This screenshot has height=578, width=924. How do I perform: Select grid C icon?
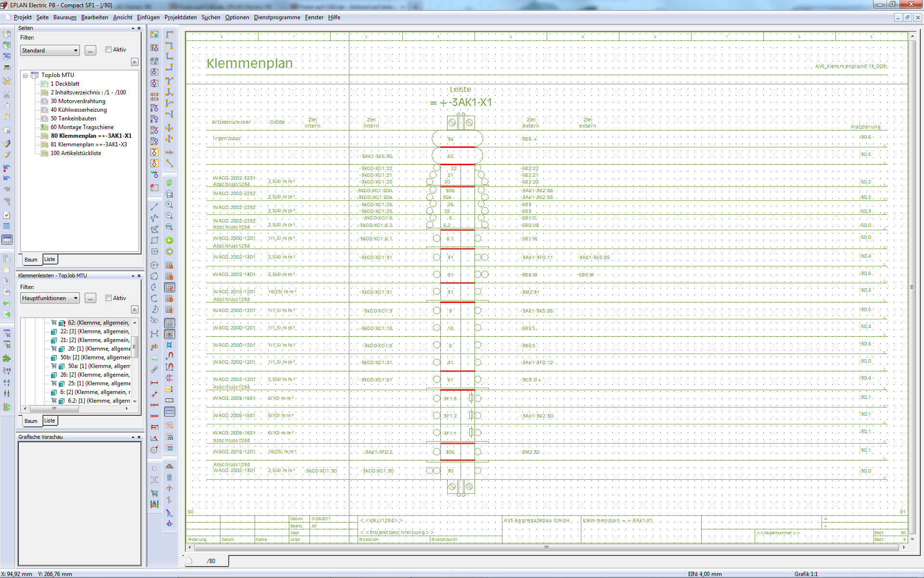pos(169,288)
